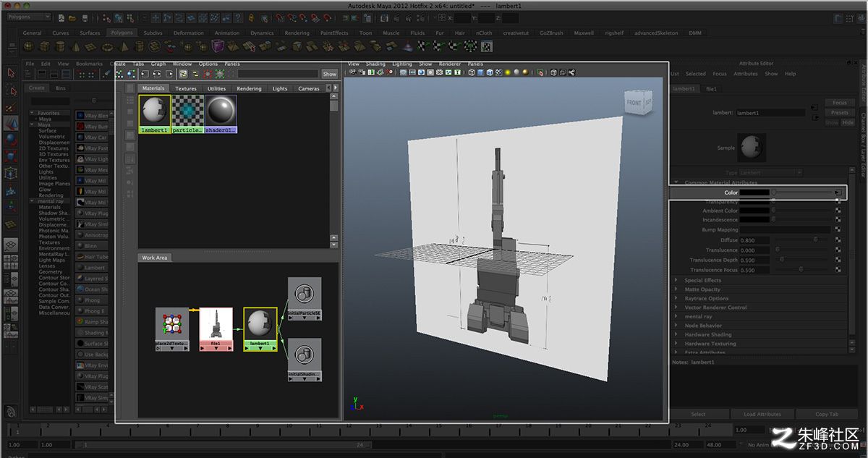Expand the Special Effects section
868x458 pixels.
coord(676,280)
